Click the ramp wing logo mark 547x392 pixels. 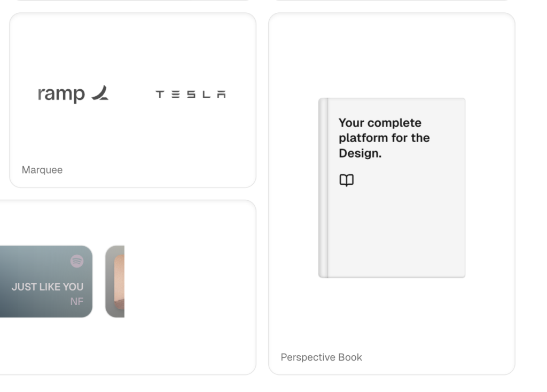(100, 93)
